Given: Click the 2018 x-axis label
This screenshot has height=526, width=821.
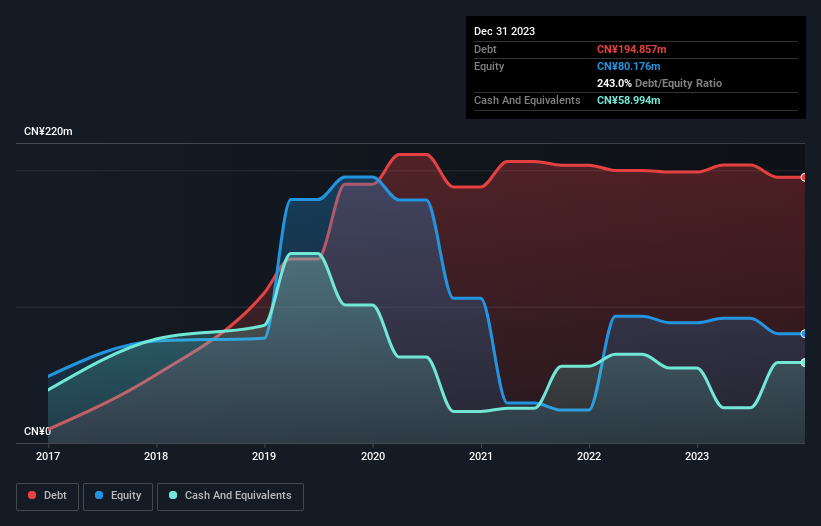Looking at the screenshot, I should coord(156,456).
